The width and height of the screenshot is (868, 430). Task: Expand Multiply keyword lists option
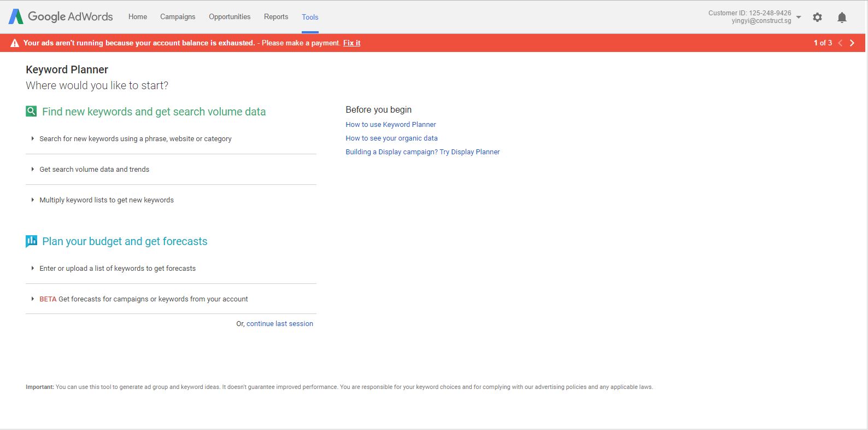[x=106, y=200]
